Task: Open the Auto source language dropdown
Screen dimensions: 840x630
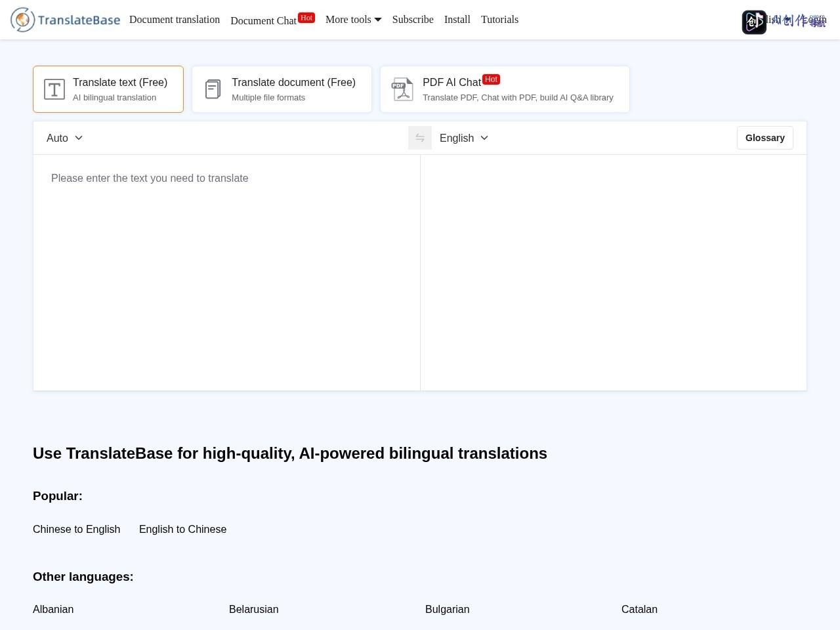Action: click(64, 138)
